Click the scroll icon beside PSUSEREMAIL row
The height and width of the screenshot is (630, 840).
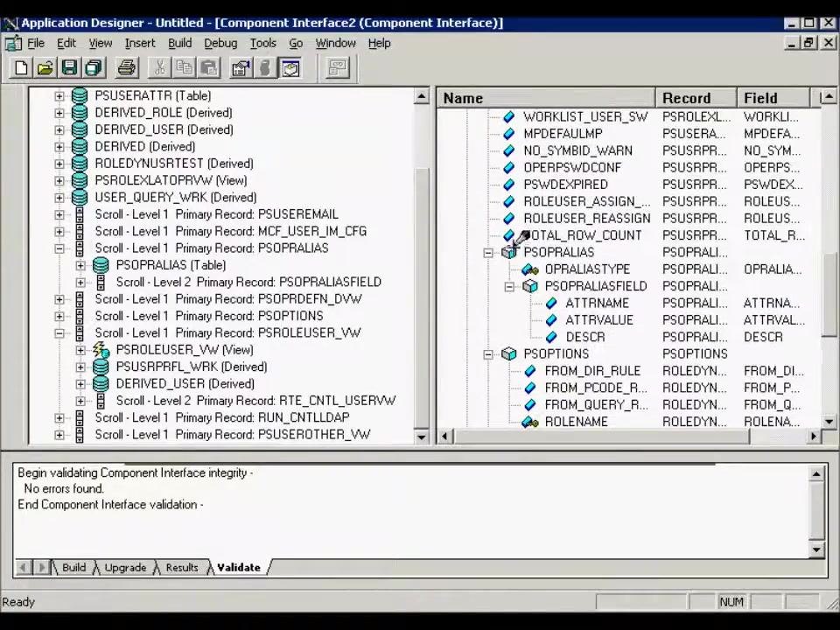coord(80,215)
